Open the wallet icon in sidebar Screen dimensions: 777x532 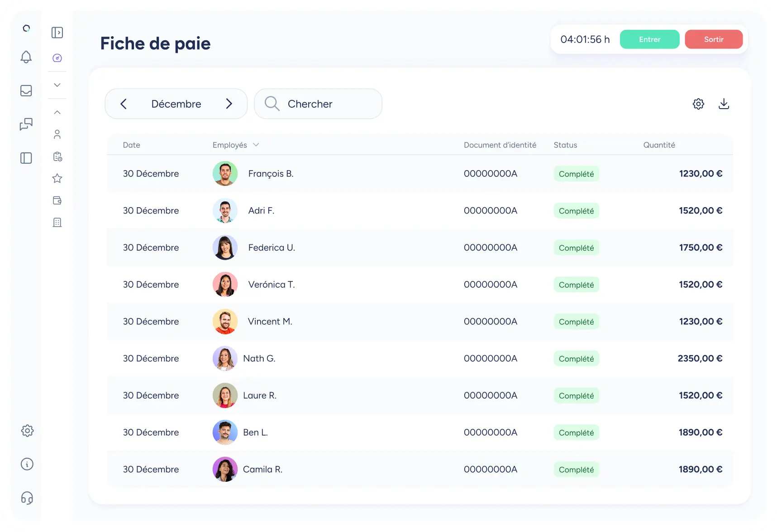57,200
